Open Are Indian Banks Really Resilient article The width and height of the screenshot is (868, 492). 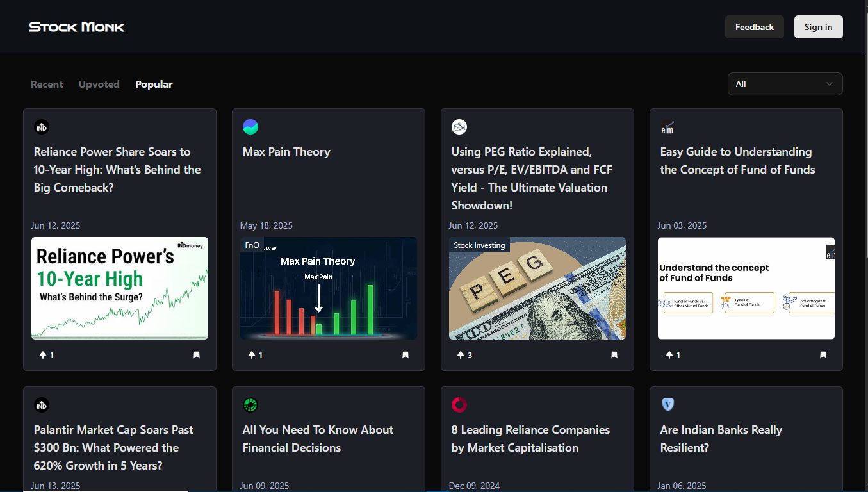(721, 439)
